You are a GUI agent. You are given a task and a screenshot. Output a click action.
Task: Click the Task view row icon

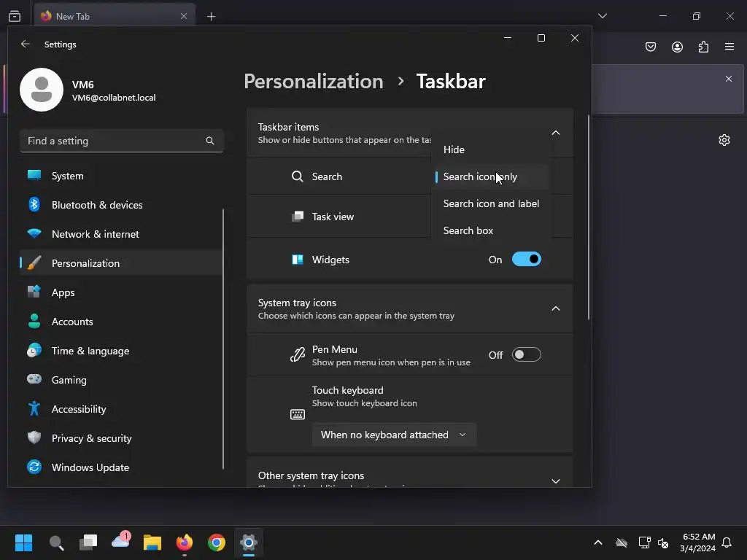pyautogui.click(x=298, y=217)
